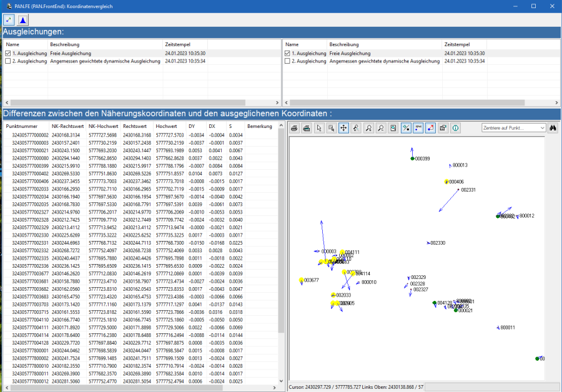Screen dimensions: 562x392
Task: Click vertical scrollbar of the coordinates table
Action: tap(280, 250)
